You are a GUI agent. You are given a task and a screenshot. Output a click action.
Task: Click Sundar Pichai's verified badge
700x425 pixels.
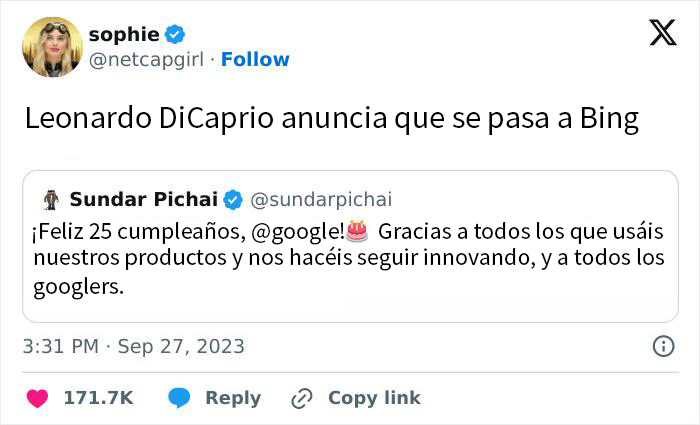point(233,199)
